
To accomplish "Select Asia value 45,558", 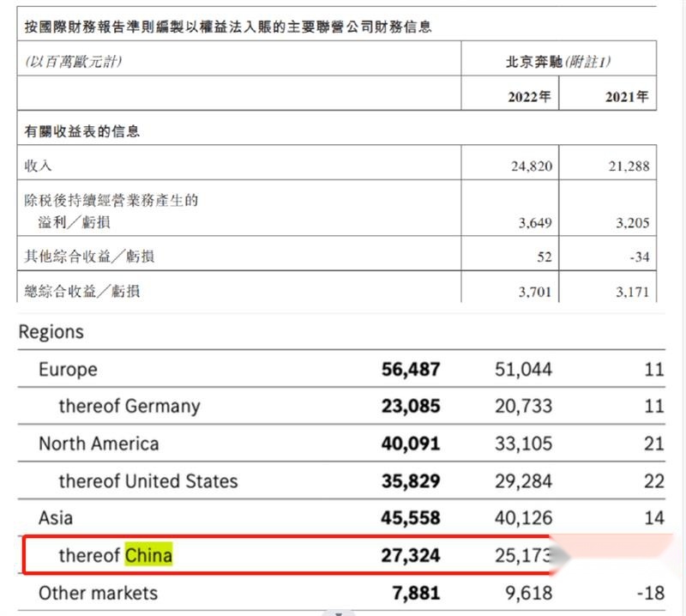I will click(411, 518).
